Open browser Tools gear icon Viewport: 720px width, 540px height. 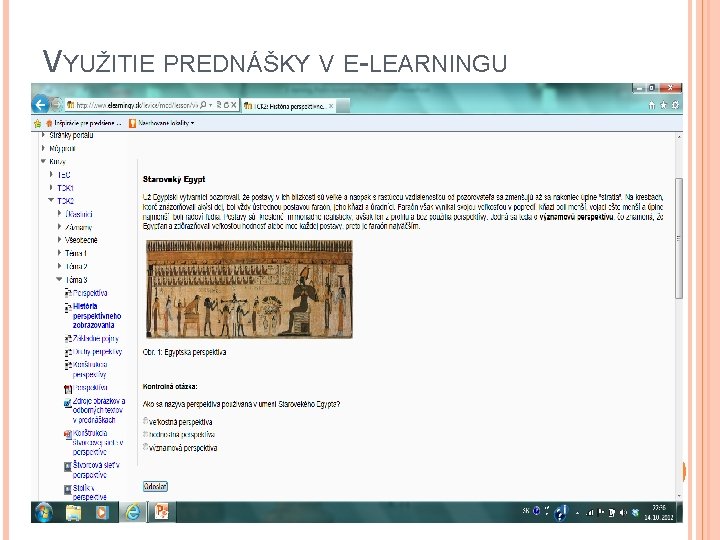(x=675, y=105)
